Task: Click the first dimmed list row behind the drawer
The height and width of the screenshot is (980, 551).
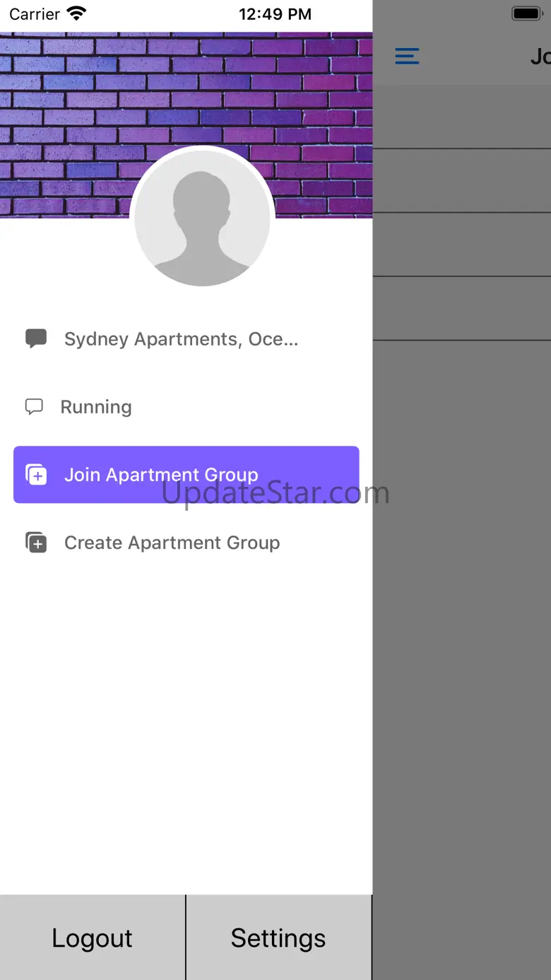Action: coord(462,117)
